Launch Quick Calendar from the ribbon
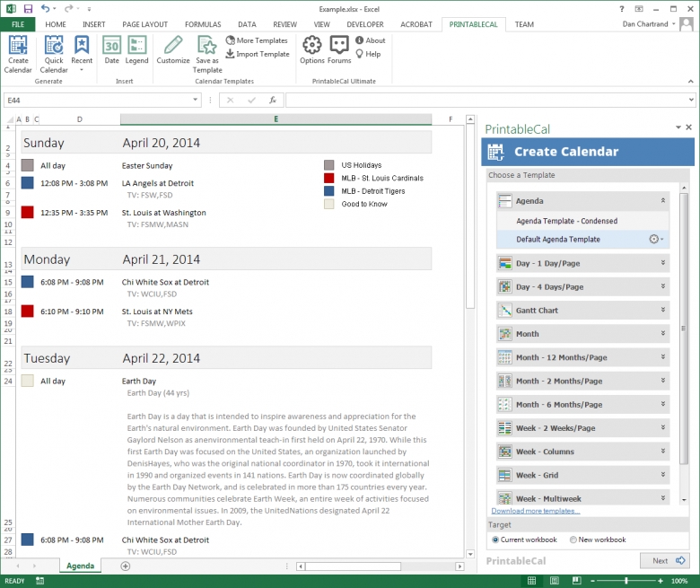The height and width of the screenshot is (588, 700). (x=54, y=54)
